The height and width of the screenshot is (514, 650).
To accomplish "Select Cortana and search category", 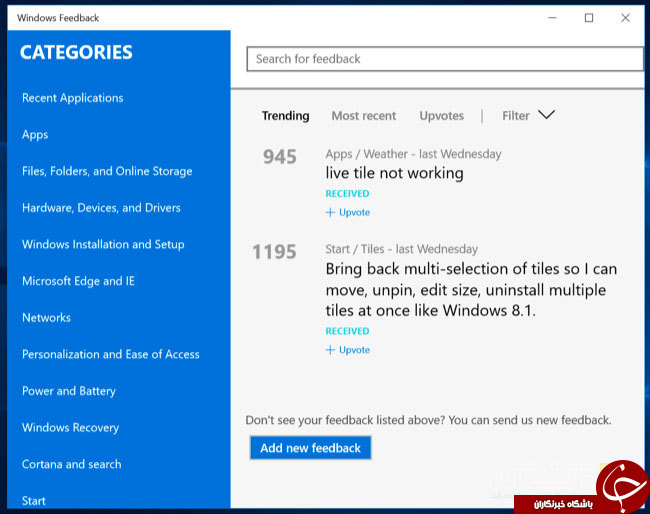I will [x=72, y=464].
